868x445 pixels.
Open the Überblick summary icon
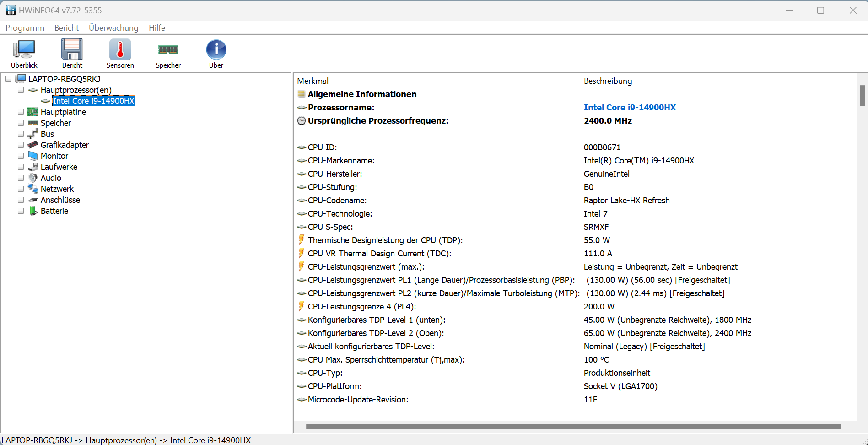[x=24, y=50]
